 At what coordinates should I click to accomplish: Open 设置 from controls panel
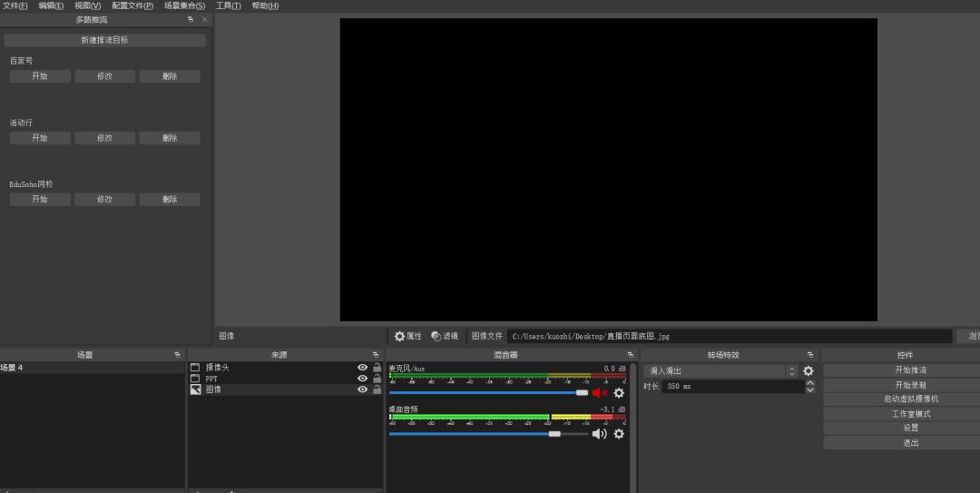point(911,429)
